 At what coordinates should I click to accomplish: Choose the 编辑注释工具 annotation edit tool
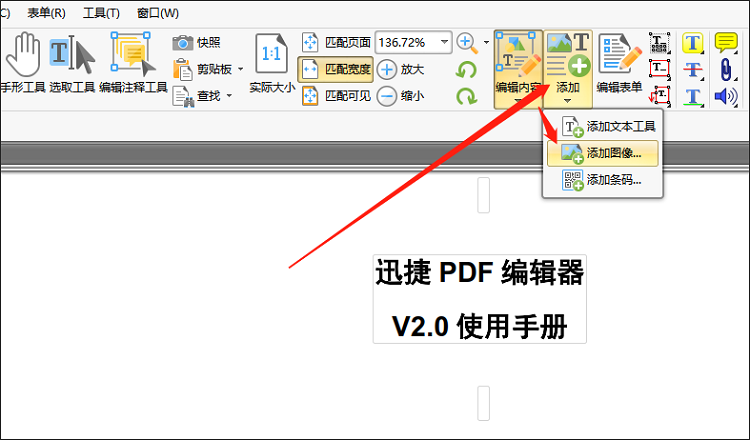point(133,63)
